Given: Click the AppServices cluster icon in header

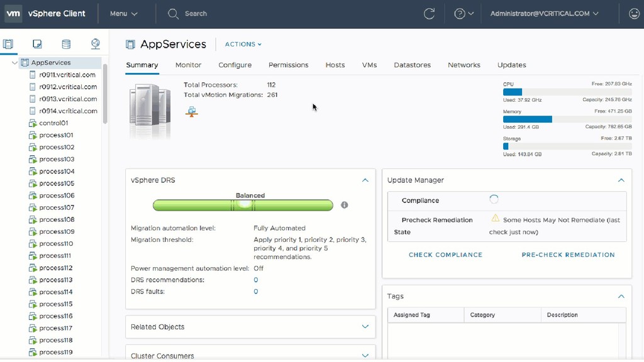Looking at the screenshot, I should (x=130, y=45).
